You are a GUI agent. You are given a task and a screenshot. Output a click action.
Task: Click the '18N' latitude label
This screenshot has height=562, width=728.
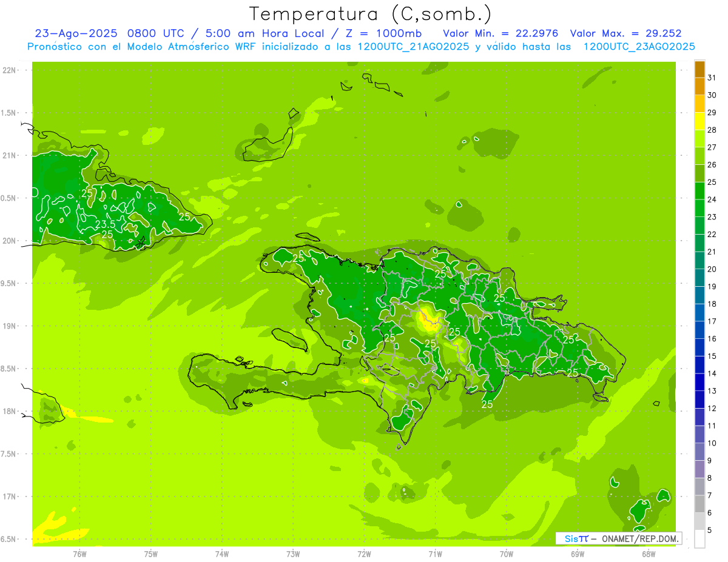[8, 411]
